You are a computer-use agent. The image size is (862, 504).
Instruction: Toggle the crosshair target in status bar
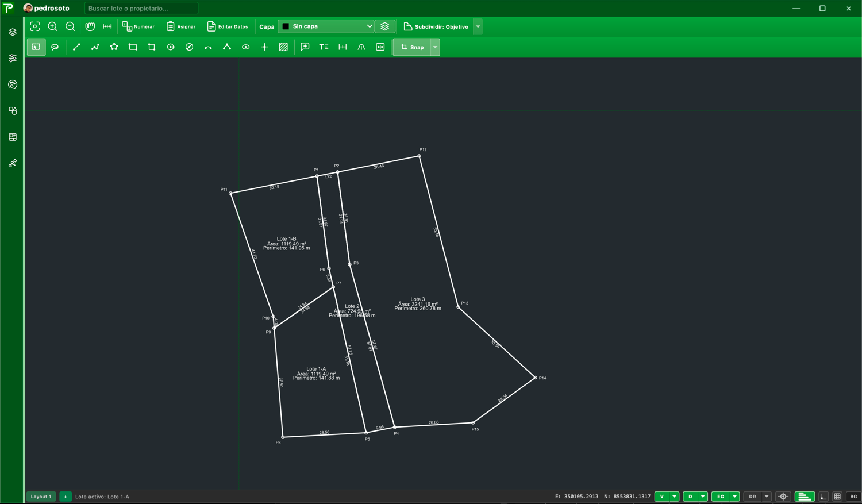pyautogui.click(x=783, y=497)
